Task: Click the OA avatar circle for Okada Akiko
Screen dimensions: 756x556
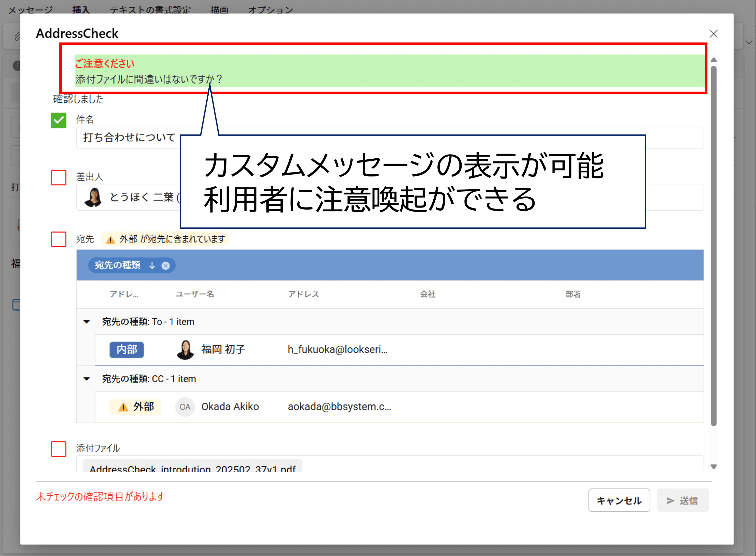Action: (185, 407)
